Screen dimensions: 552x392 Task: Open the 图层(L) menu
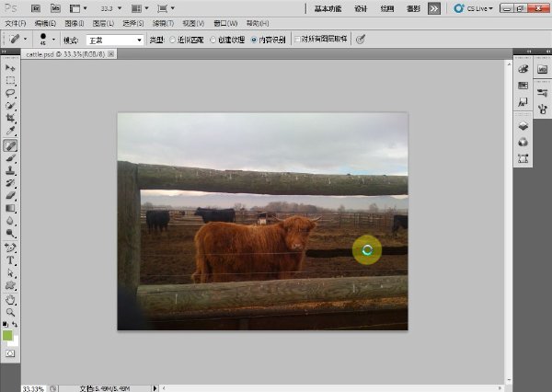coord(103,24)
